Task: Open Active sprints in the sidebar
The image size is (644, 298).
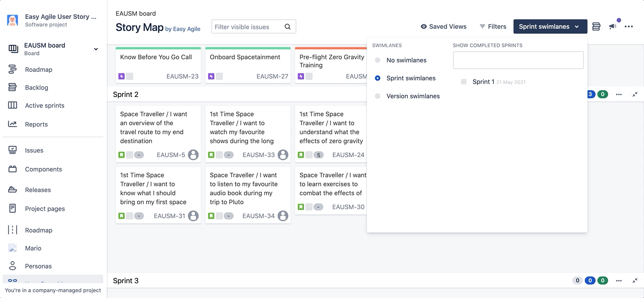Action: (44, 105)
